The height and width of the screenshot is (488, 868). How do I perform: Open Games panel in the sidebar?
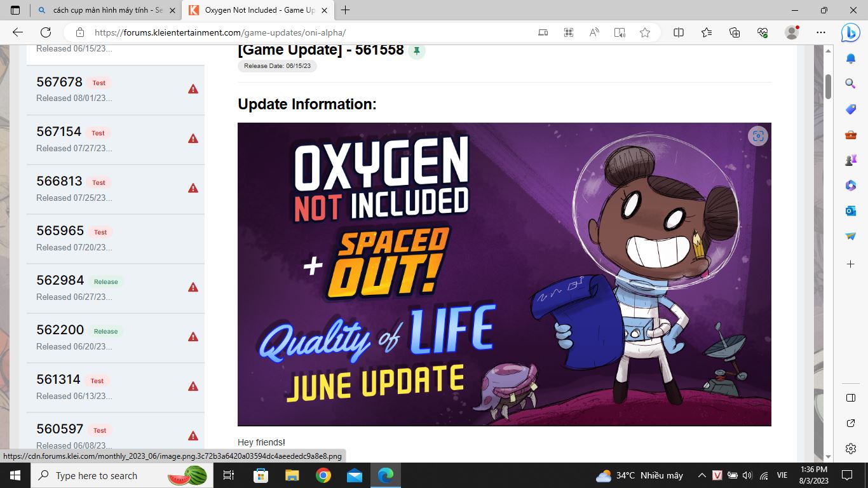click(850, 160)
